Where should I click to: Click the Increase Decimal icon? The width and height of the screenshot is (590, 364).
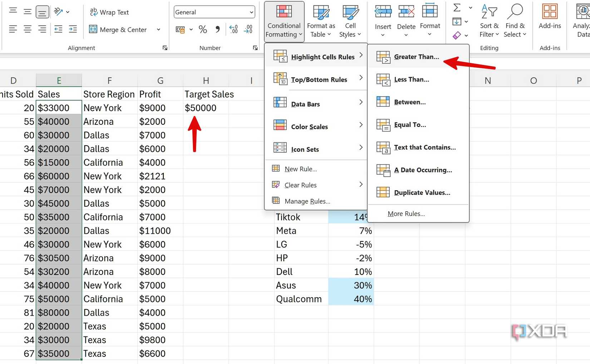point(233,30)
